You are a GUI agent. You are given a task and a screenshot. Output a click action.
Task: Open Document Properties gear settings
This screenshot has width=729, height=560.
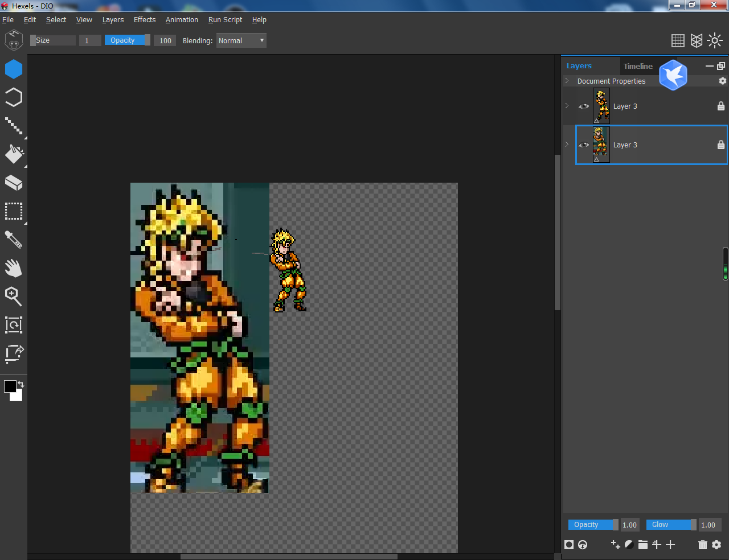pos(723,81)
